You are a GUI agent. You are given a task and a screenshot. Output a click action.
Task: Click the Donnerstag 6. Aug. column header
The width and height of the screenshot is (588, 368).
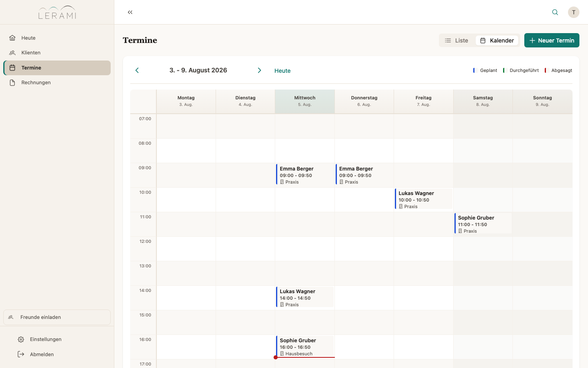[x=364, y=101]
